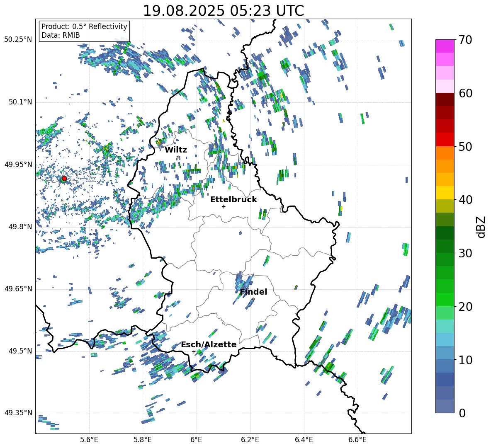Click the 6°E longitude label
Image resolution: width=491 pixels, height=448 pixels.
click(196, 440)
